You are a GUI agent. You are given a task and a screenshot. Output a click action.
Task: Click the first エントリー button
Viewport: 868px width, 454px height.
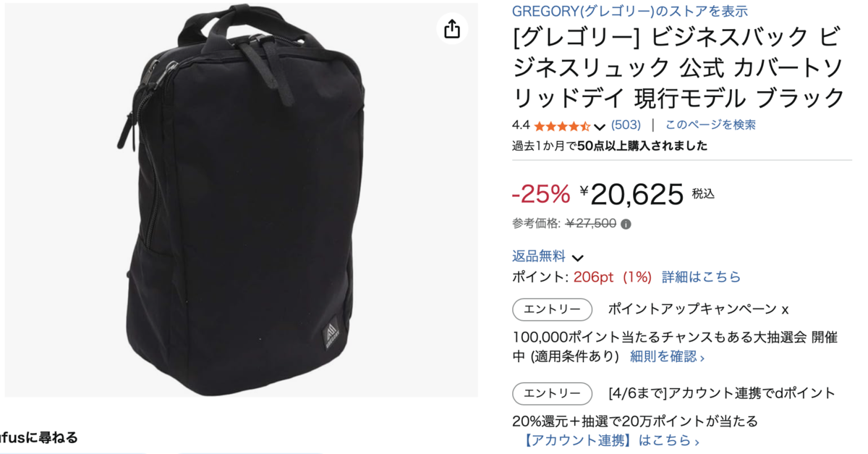(x=552, y=309)
